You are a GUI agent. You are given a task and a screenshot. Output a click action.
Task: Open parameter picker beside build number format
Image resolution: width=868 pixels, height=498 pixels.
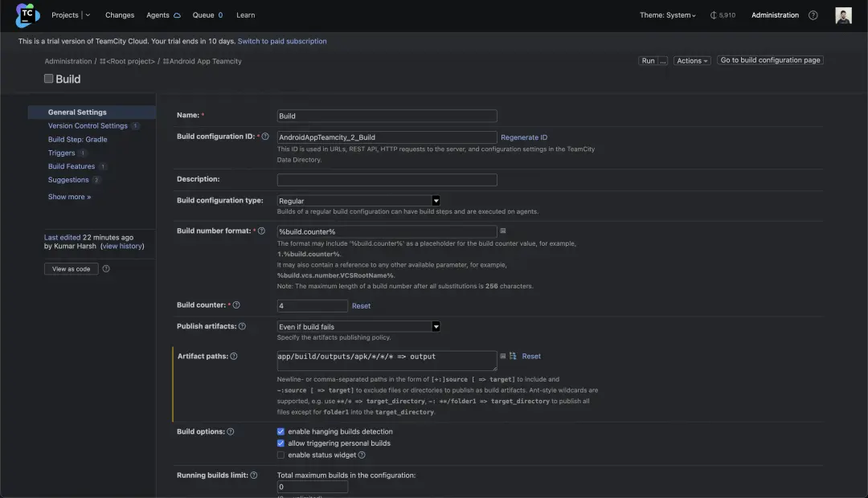[503, 231]
